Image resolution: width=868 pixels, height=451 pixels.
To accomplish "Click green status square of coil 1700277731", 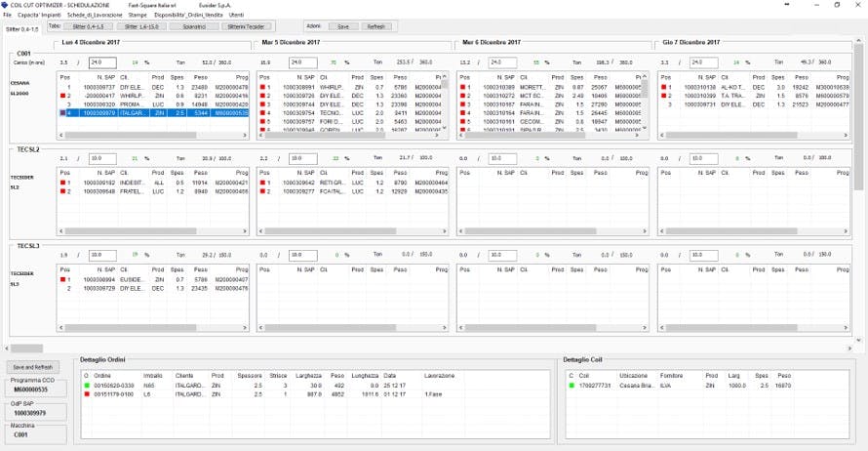I will coord(572,385).
